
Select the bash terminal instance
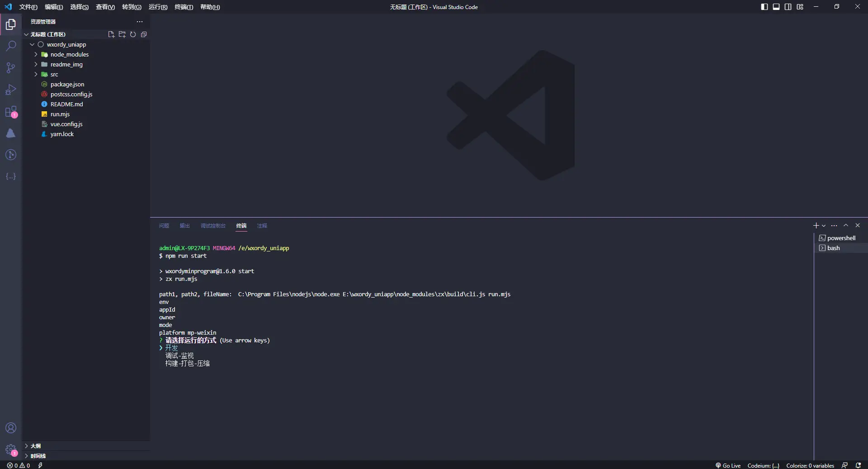841,248
